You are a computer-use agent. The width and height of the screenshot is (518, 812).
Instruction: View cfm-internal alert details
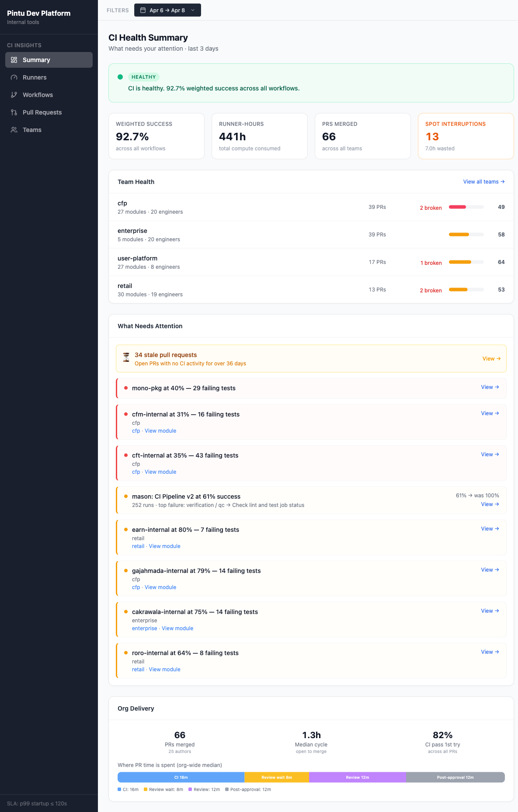click(x=490, y=413)
